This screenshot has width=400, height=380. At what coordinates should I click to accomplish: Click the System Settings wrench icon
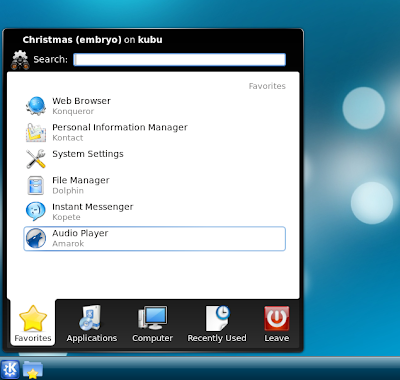[36, 159]
